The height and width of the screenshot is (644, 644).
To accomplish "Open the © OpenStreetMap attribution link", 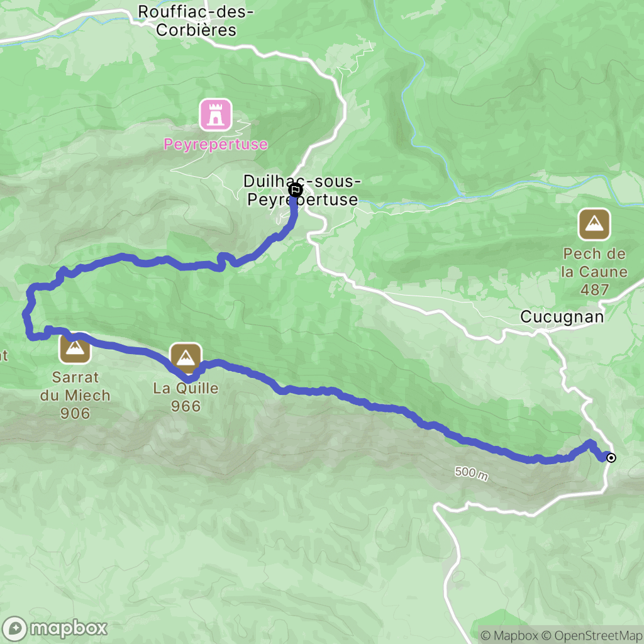I will 592,636.
